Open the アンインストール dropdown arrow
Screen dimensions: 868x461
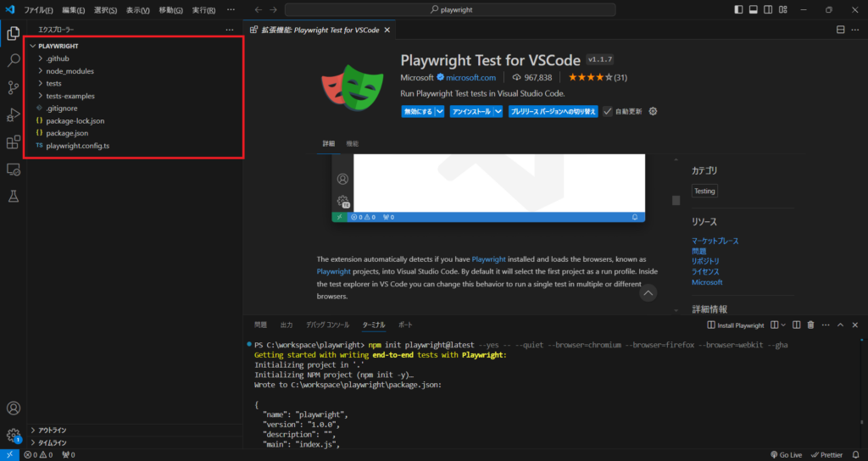[498, 111]
